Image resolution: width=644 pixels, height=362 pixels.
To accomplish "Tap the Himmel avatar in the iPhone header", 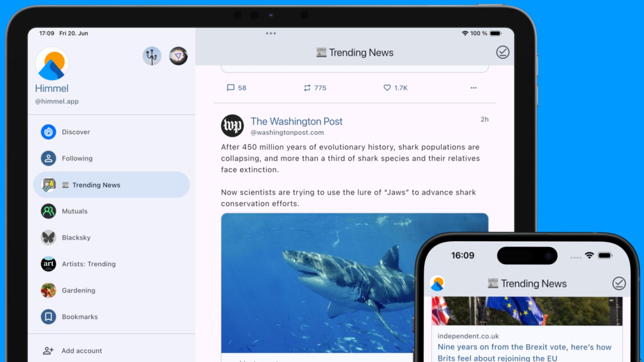I will pyautogui.click(x=437, y=283).
